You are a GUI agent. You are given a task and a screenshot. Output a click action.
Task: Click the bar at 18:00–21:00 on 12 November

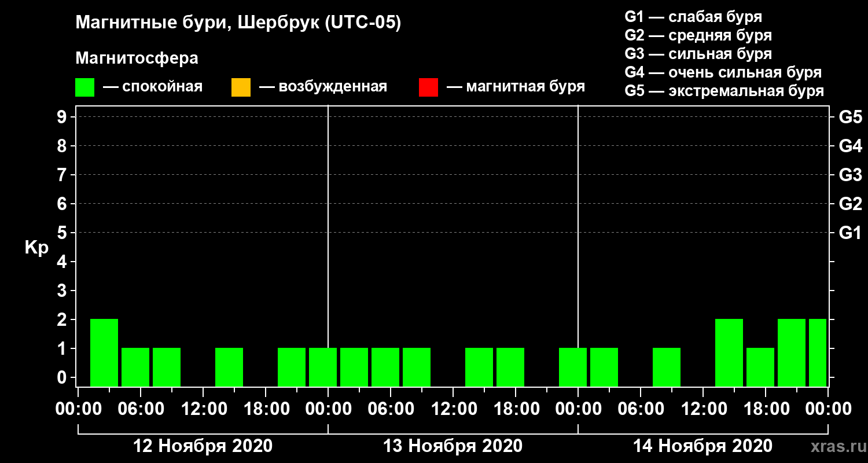click(x=292, y=367)
